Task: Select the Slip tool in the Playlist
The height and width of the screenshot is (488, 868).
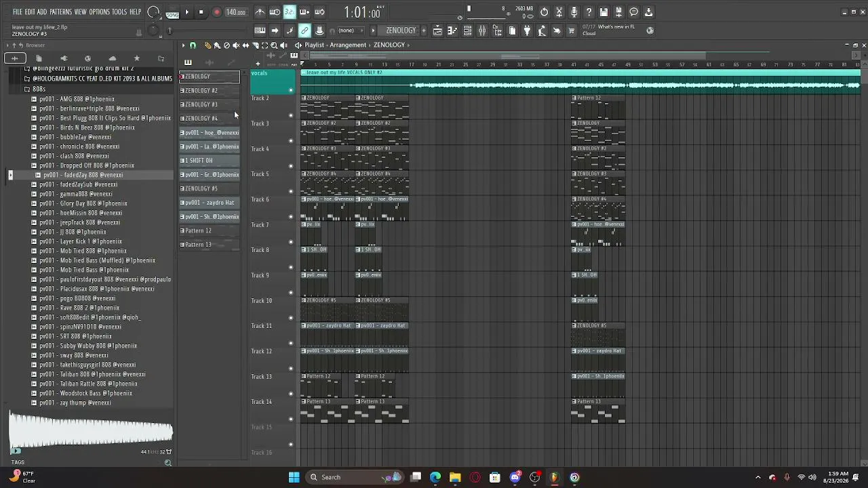Action: pyautogui.click(x=245, y=45)
